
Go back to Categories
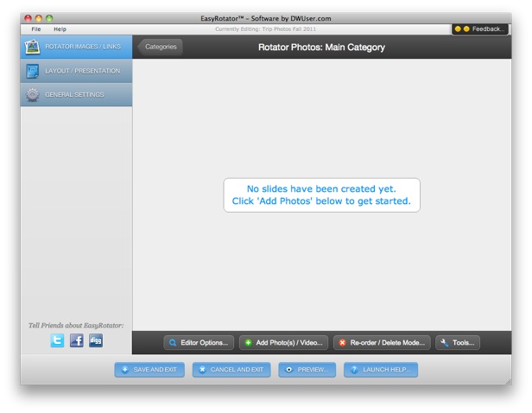160,47
